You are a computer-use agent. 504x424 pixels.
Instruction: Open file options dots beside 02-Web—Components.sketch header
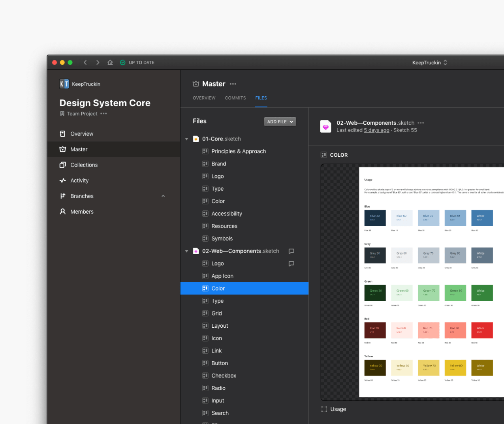pos(421,123)
